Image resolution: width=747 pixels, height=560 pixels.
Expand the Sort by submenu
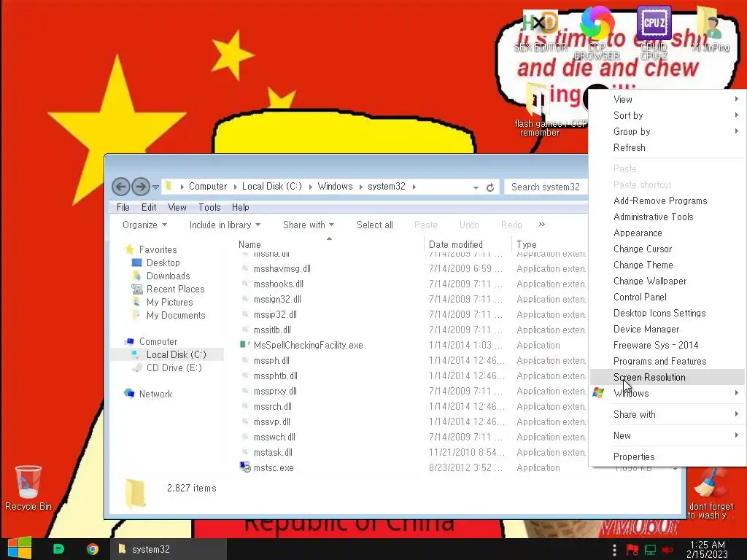click(x=667, y=115)
